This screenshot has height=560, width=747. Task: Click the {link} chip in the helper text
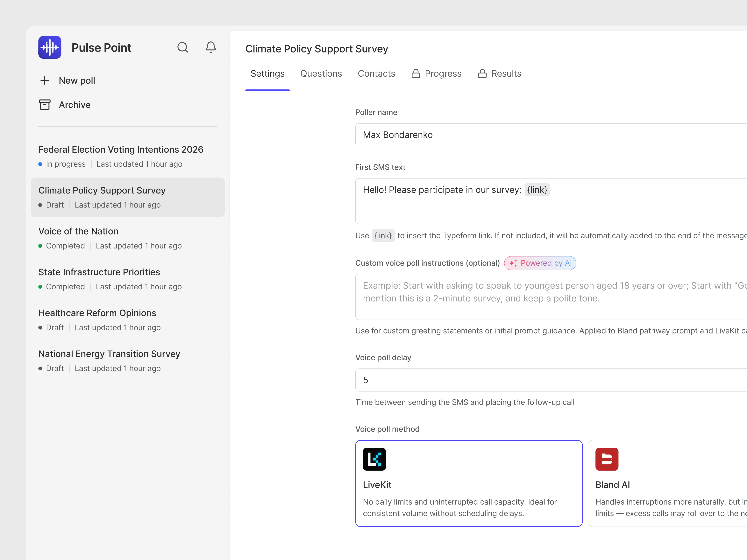pyautogui.click(x=383, y=236)
